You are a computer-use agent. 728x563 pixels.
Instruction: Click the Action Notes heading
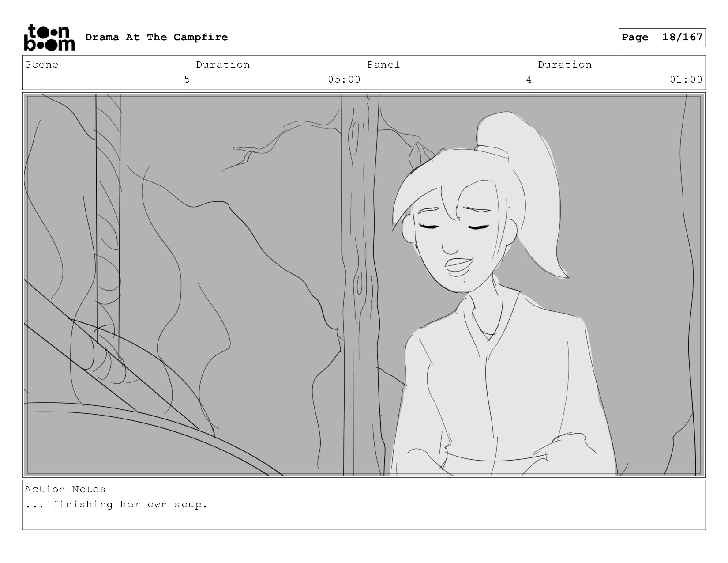pos(65,489)
